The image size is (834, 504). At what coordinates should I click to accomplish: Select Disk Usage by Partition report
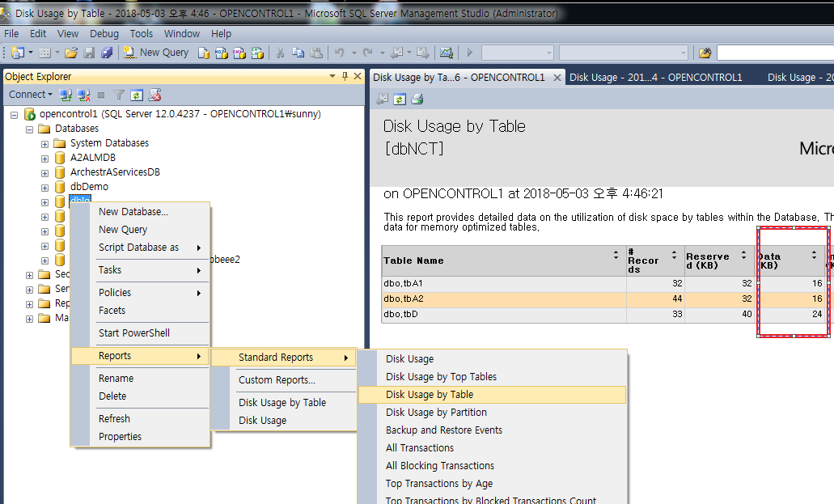pos(493,413)
